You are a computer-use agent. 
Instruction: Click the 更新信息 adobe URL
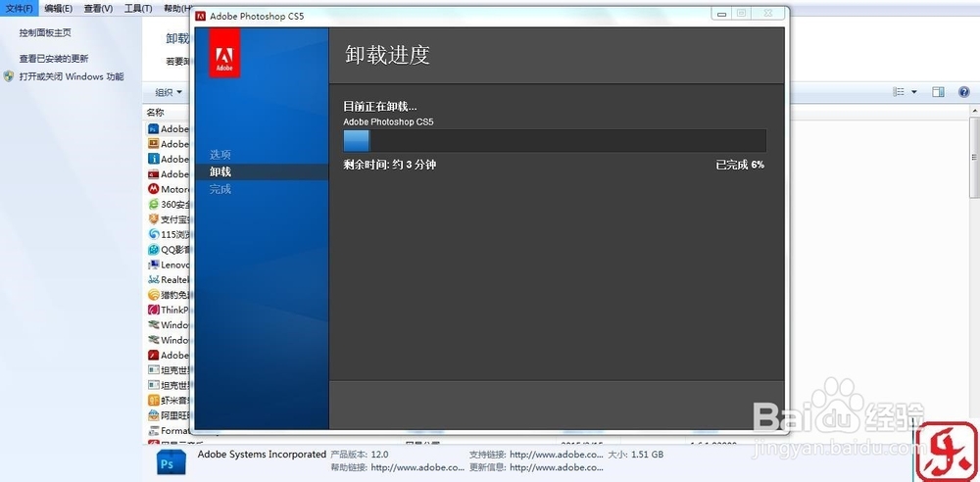[557, 467]
